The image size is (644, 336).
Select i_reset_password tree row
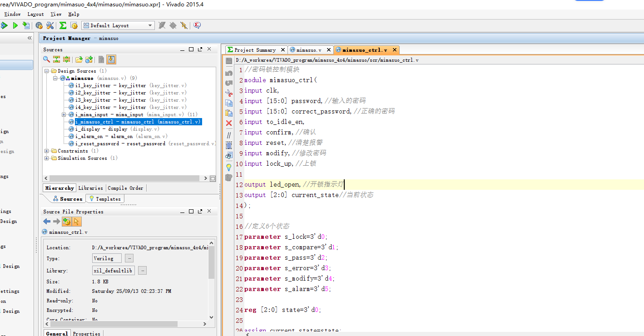point(142,144)
